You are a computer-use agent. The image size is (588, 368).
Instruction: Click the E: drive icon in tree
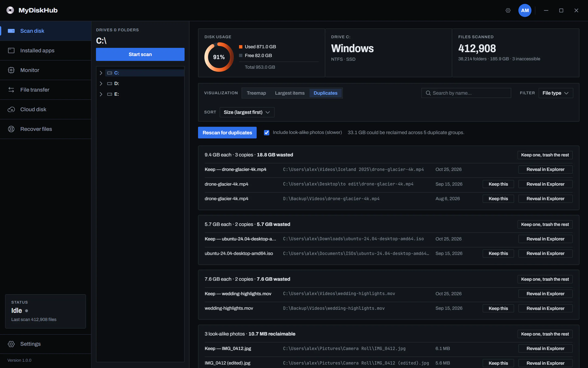pos(110,94)
